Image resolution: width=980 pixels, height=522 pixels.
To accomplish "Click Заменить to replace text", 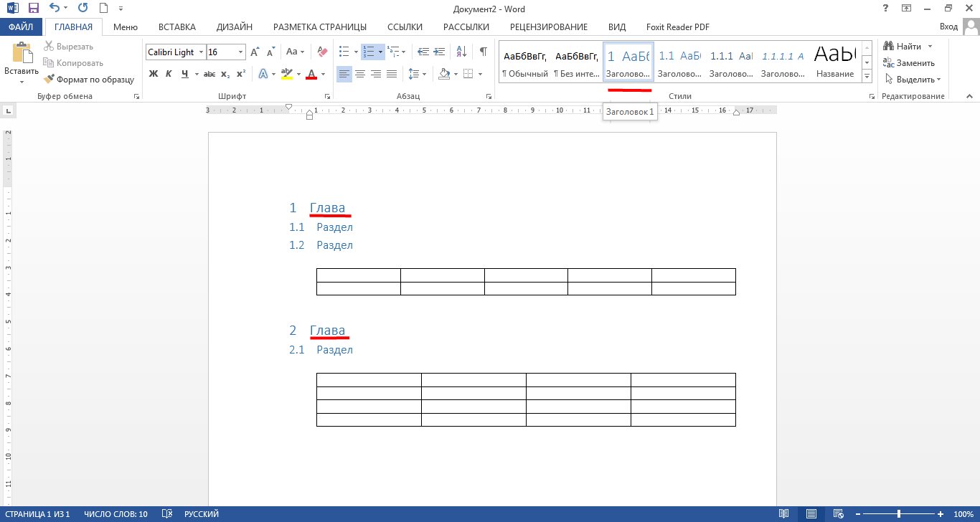I will (x=909, y=63).
